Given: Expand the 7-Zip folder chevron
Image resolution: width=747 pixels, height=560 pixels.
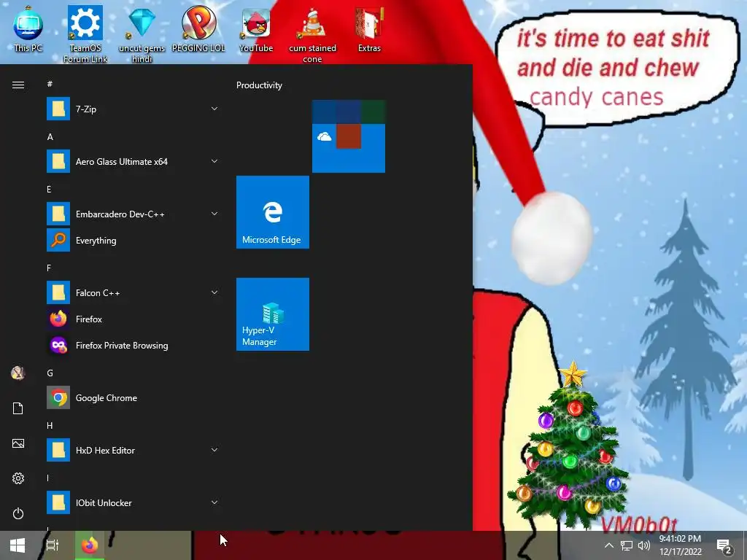Looking at the screenshot, I should [214, 109].
